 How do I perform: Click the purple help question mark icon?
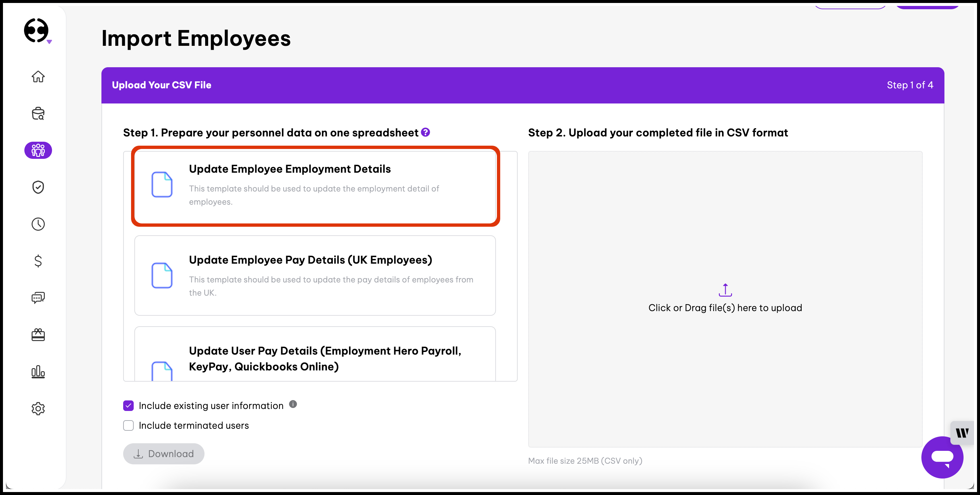pyautogui.click(x=425, y=132)
